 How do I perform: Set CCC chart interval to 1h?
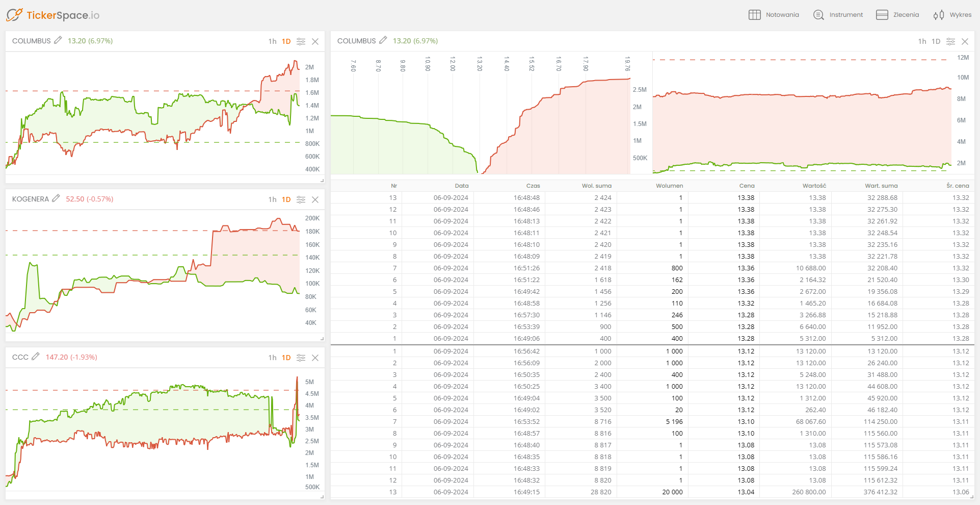(x=273, y=358)
